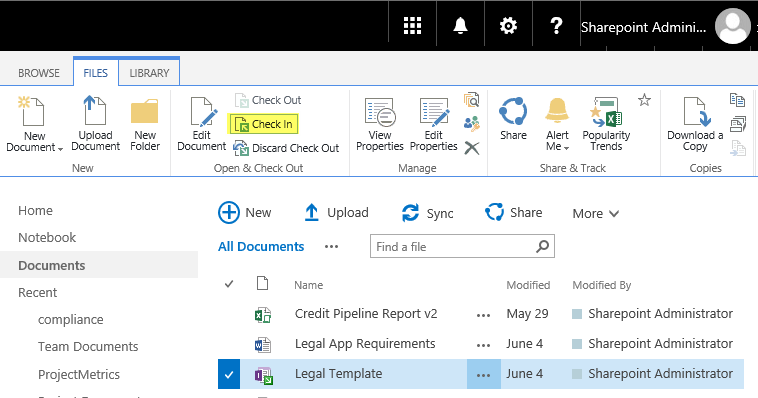Click Sharepoint Administrator in Credit Pipeline row
The image size is (758, 398).
(x=660, y=314)
